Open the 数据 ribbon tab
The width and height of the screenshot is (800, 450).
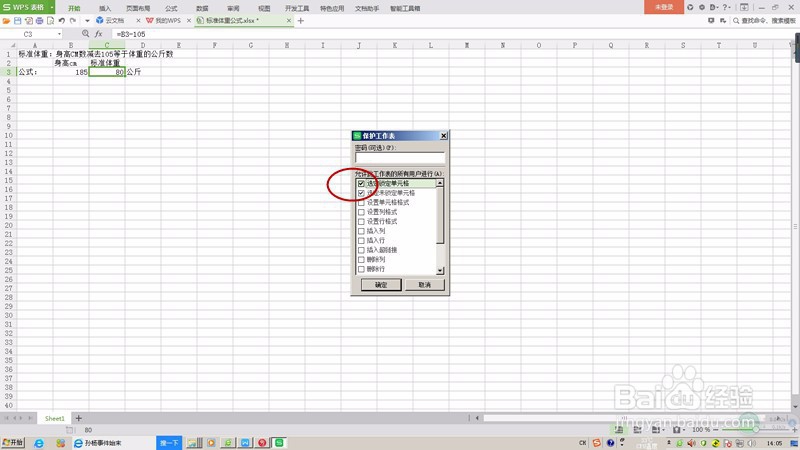(203, 8)
